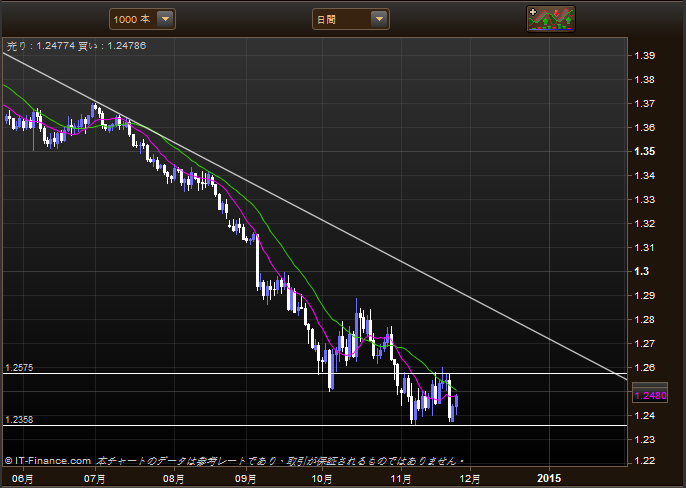Click the 10月 date axis label
This screenshot has width=686, height=488.
coord(322,479)
